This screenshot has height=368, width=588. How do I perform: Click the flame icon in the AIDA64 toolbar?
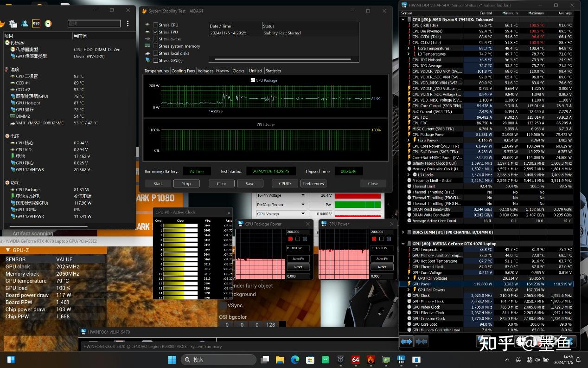(2, 23)
